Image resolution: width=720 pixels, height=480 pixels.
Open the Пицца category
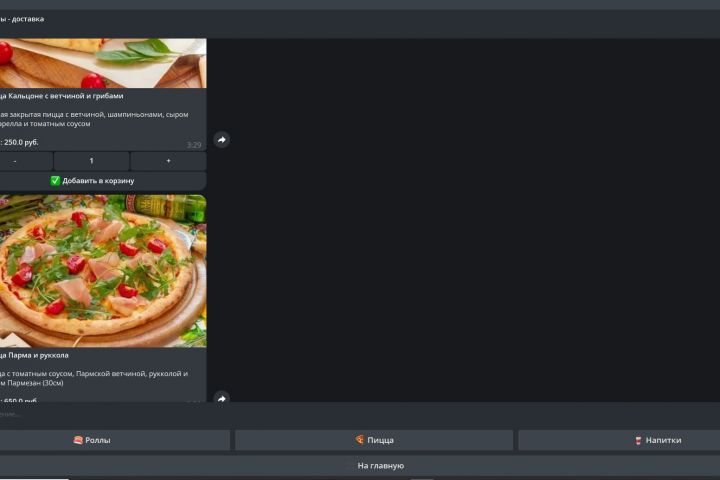coord(374,440)
